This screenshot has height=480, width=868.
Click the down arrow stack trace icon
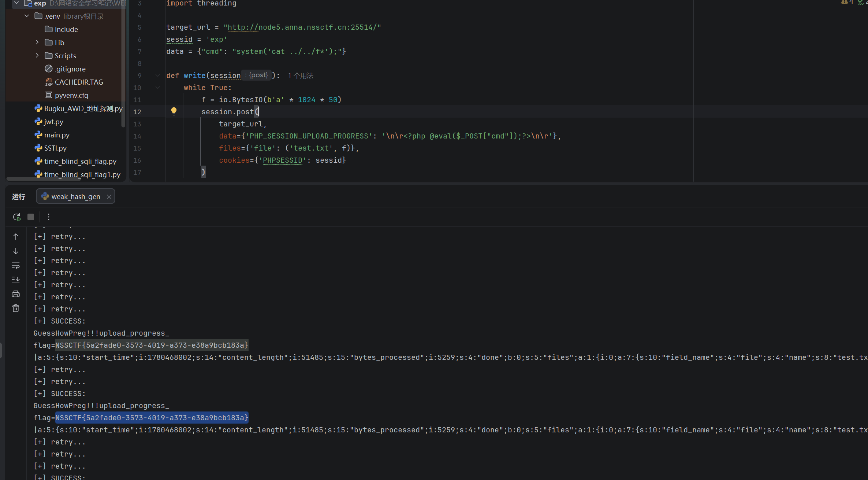tap(16, 251)
